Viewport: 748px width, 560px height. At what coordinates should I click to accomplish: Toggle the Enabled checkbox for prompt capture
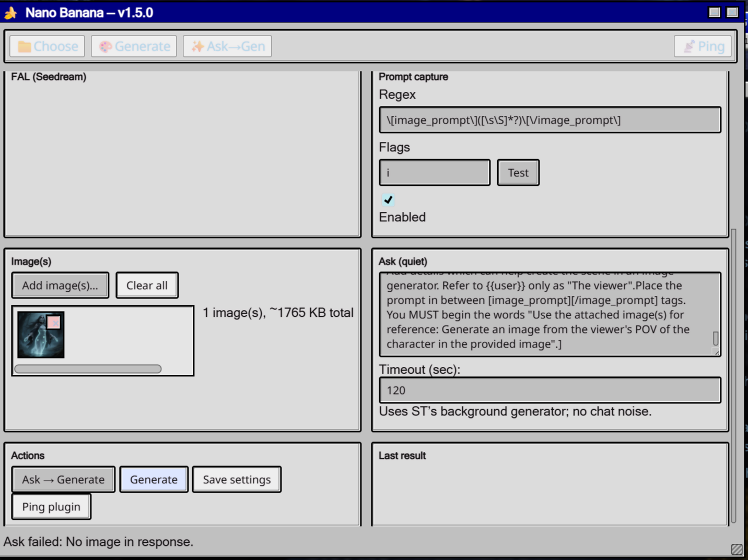[388, 200]
